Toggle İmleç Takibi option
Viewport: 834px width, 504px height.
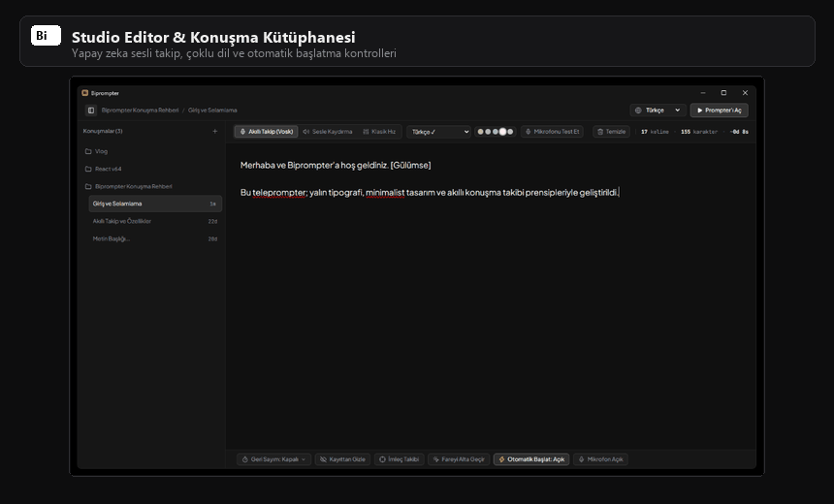[399, 459]
